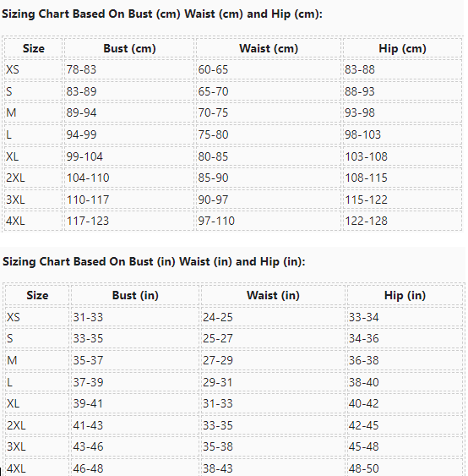Select the XS row in cm chart

[x=233, y=69]
